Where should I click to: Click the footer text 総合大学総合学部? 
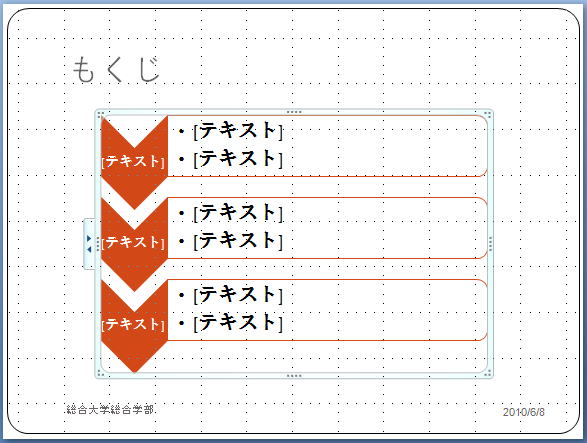[110, 410]
